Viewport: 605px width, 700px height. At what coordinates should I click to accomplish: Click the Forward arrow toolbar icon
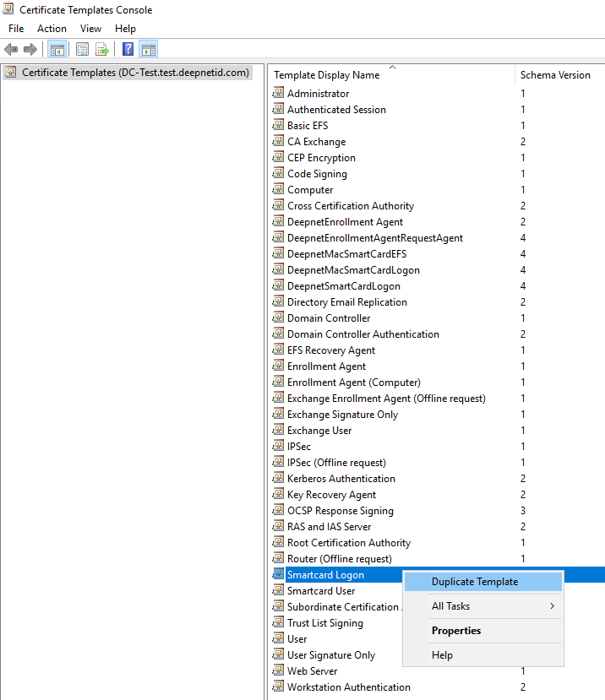tap(30, 50)
